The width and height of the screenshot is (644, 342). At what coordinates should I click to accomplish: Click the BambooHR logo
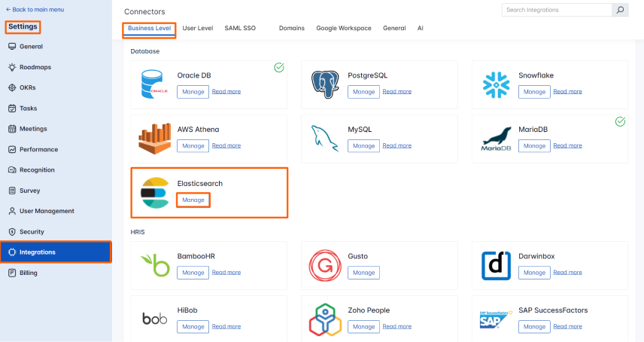click(x=155, y=265)
